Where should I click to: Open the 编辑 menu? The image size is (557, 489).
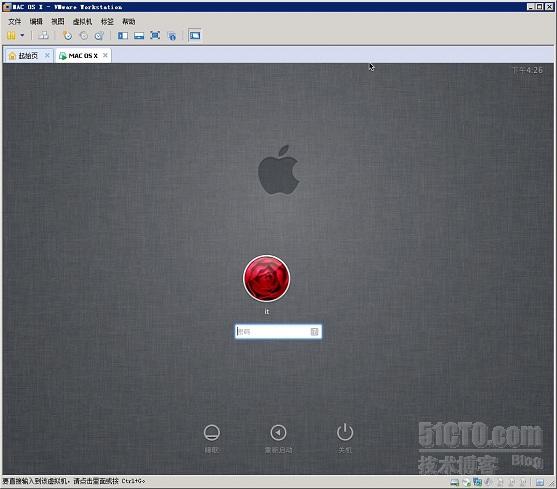[36, 22]
